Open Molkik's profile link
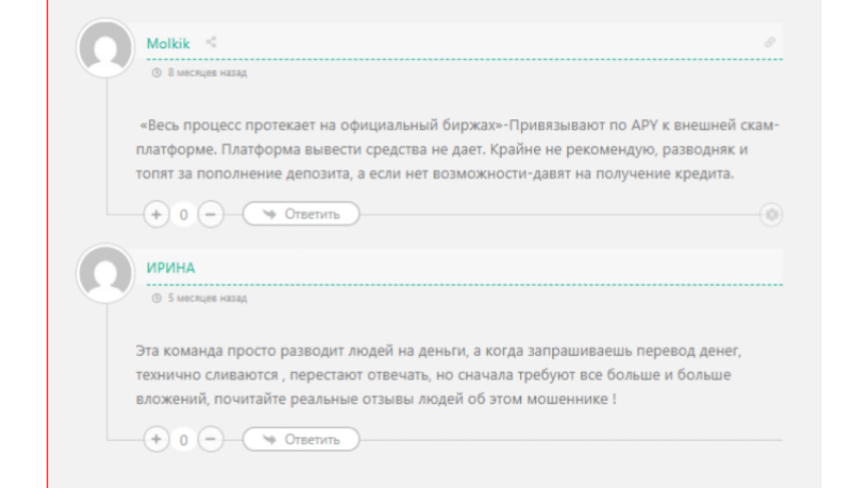 (x=169, y=43)
